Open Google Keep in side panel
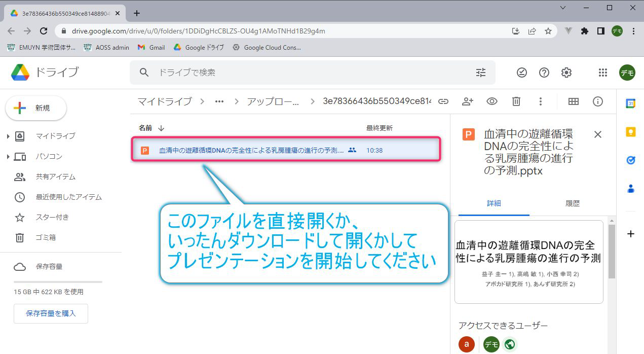The height and width of the screenshot is (354, 644). [x=631, y=132]
